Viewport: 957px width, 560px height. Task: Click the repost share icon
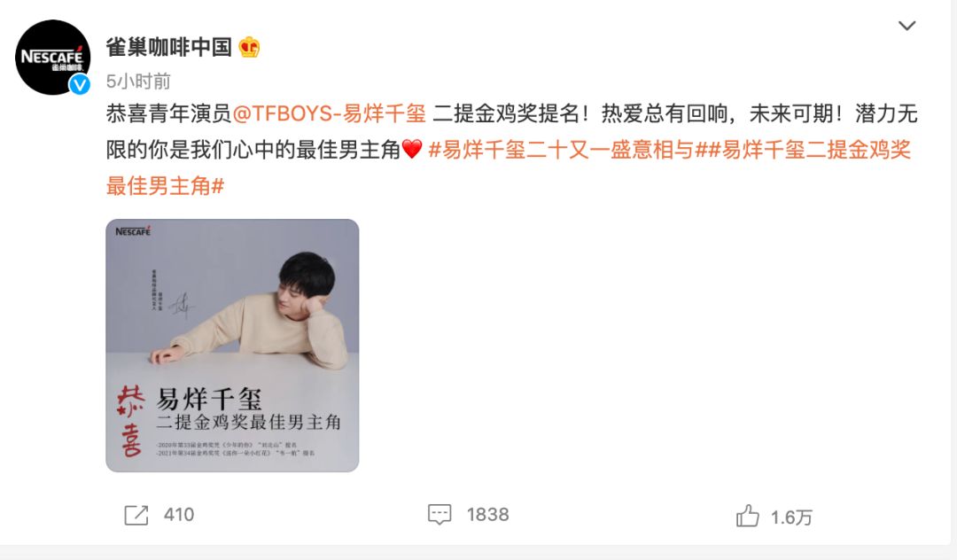point(136,515)
